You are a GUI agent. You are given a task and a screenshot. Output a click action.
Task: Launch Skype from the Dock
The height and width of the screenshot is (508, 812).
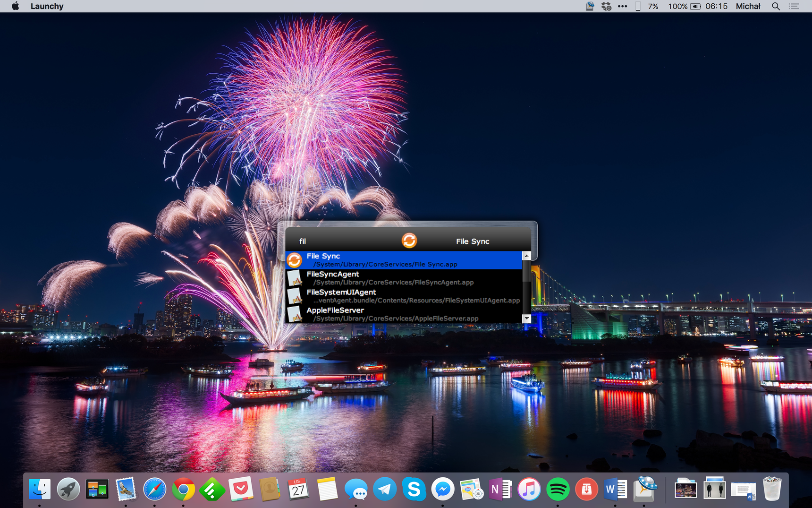click(414, 489)
